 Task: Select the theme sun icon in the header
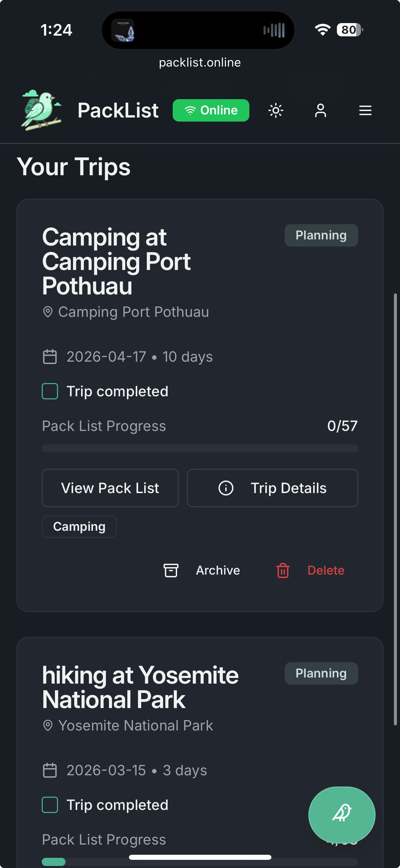pyautogui.click(x=276, y=110)
